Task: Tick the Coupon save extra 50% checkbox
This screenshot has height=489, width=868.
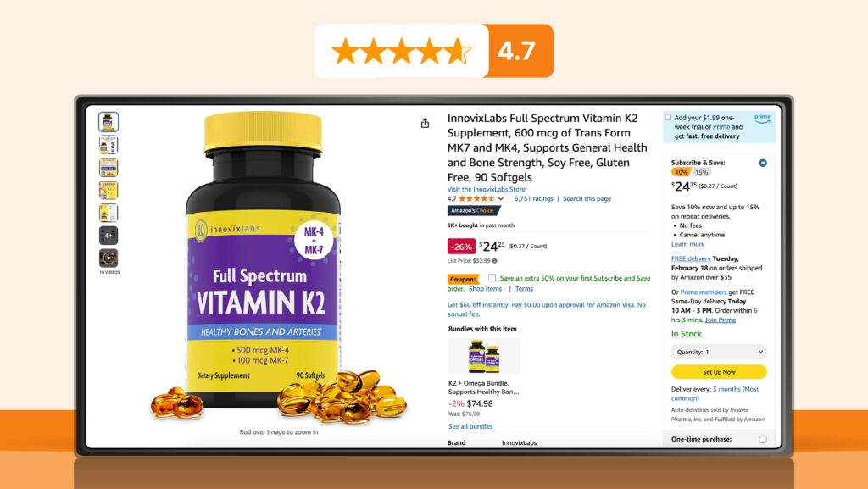Action: pos(492,278)
